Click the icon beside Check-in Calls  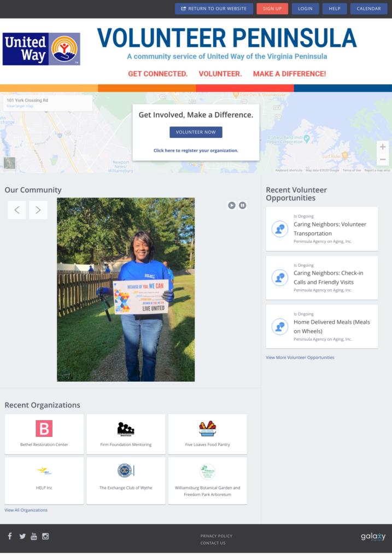(x=280, y=278)
